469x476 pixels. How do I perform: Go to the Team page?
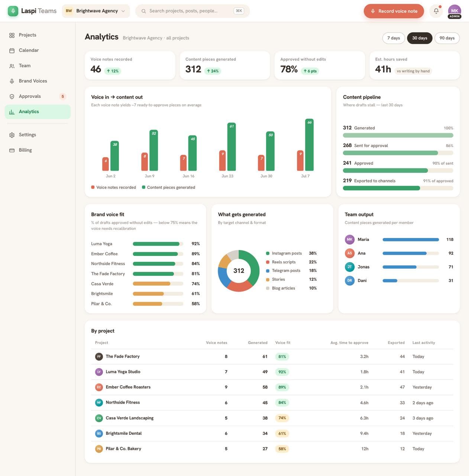click(38, 65)
